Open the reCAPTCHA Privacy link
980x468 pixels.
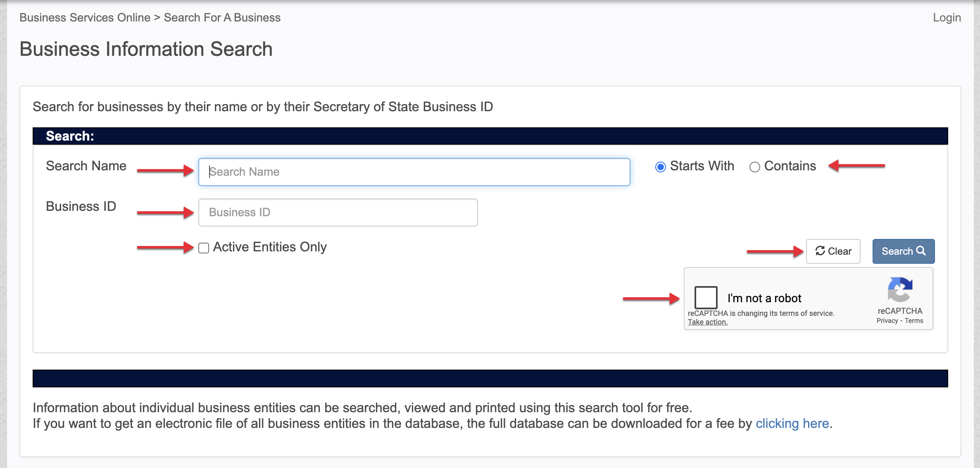click(x=887, y=321)
